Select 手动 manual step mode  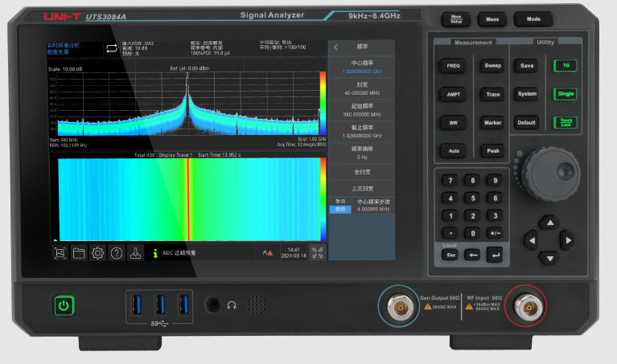click(x=340, y=202)
